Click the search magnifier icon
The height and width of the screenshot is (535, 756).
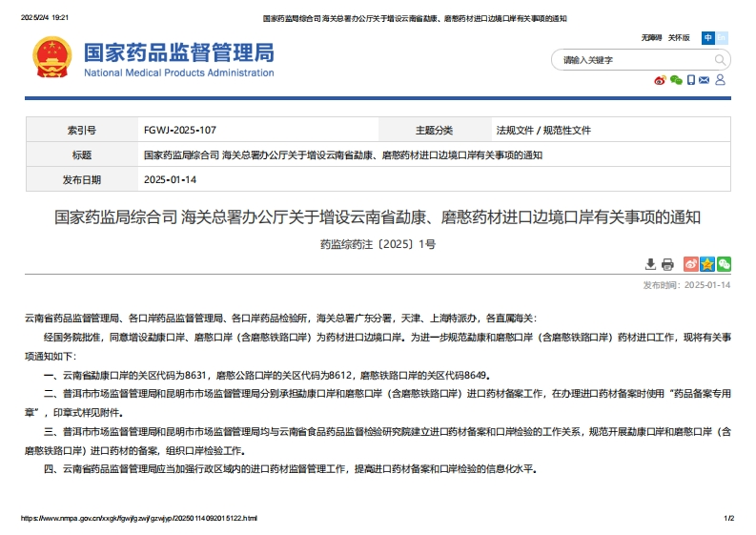pyautogui.click(x=719, y=59)
